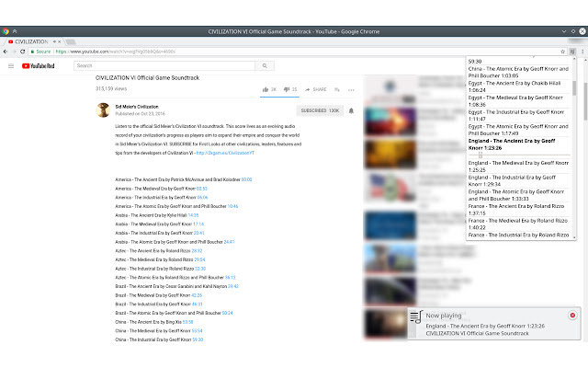The image size is (588, 368).
Task: Select popup track England Atomic Era 1:33:33
Action: click(518, 195)
